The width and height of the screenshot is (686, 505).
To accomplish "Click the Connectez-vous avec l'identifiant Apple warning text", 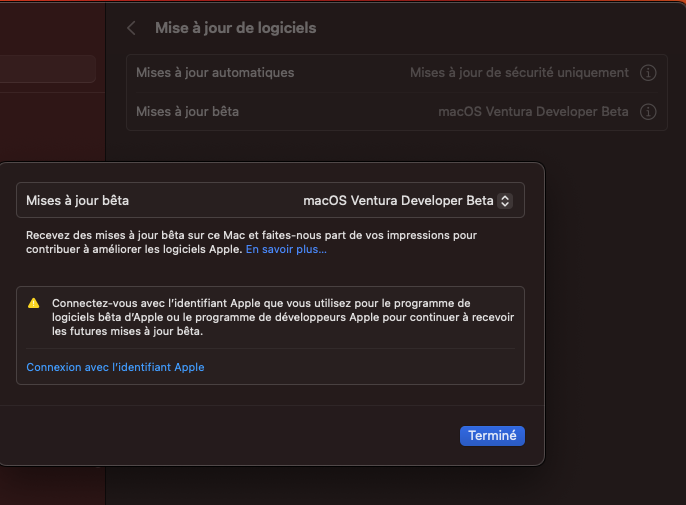I will coord(283,317).
